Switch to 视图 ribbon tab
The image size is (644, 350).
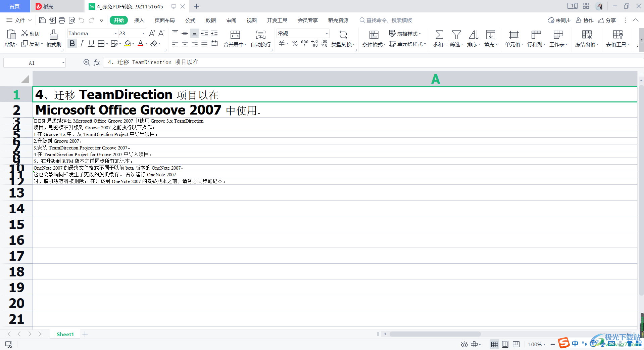pyautogui.click(x=252, y=20)
